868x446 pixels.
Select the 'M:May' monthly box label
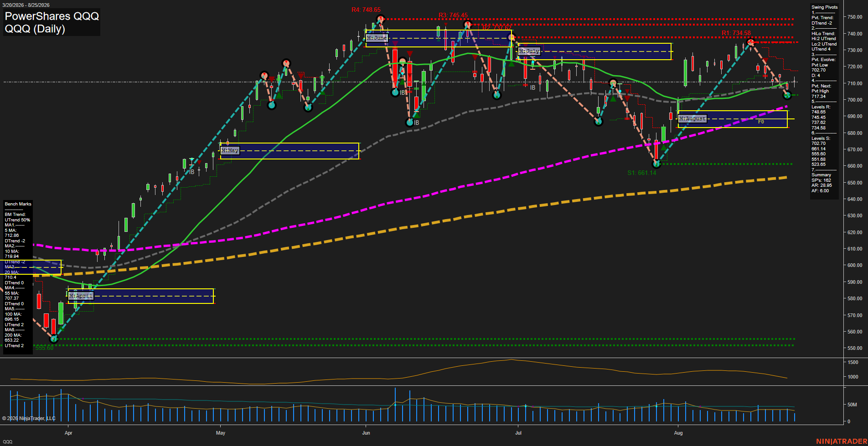[230, 150]
